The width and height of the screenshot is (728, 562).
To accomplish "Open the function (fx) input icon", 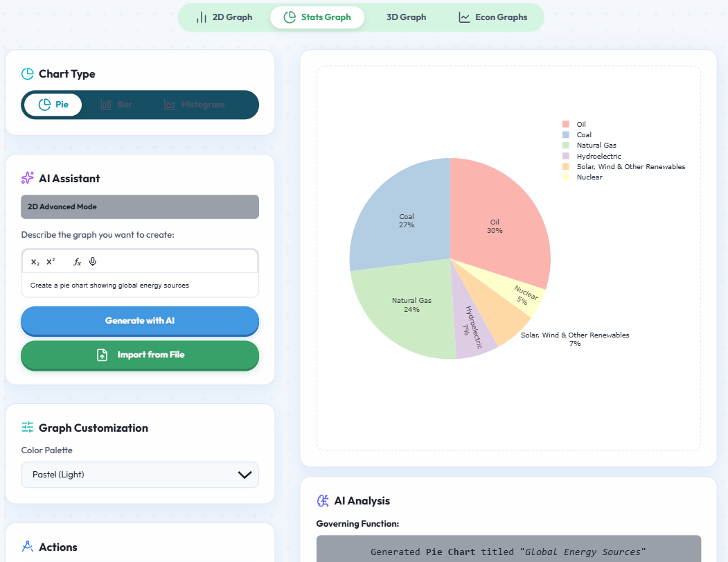I will [77, 261].
